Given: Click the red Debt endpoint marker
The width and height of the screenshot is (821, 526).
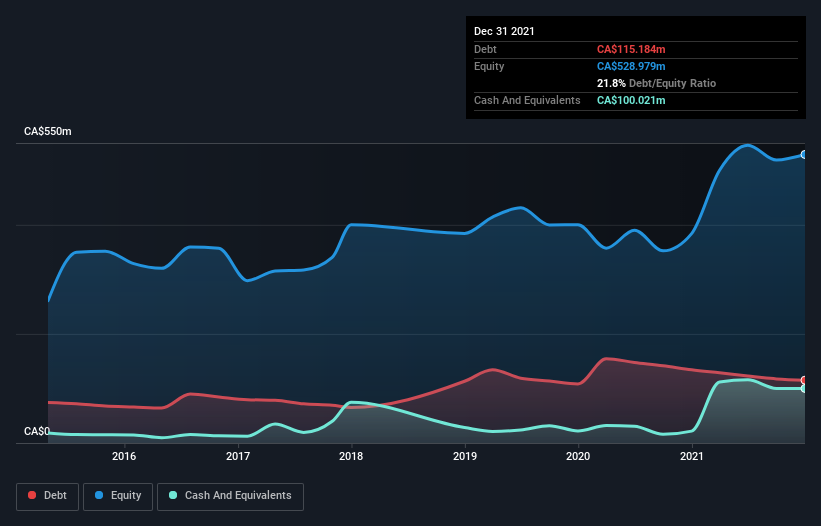Looking at the screenshot, I should pos(804,380).
